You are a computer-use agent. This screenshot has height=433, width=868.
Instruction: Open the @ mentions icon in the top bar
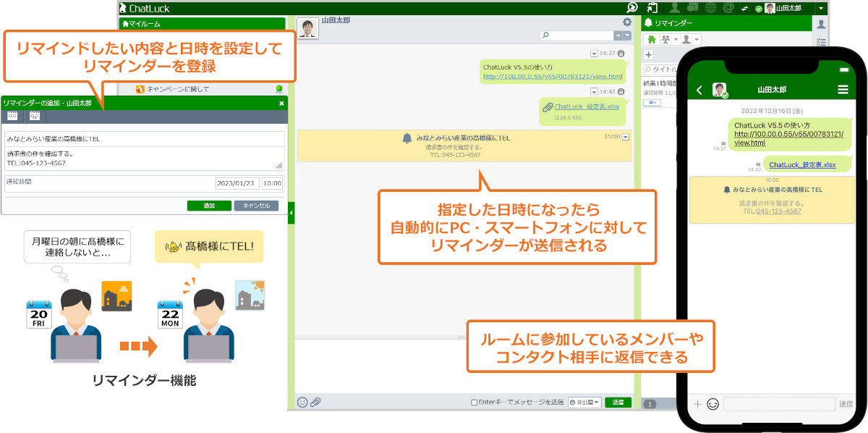[x=728, y=8]
